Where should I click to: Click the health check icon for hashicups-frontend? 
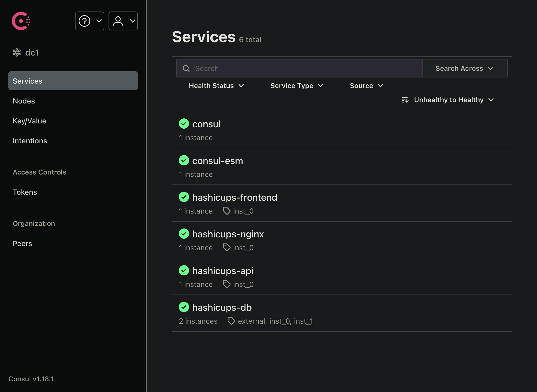coord(184,197)
